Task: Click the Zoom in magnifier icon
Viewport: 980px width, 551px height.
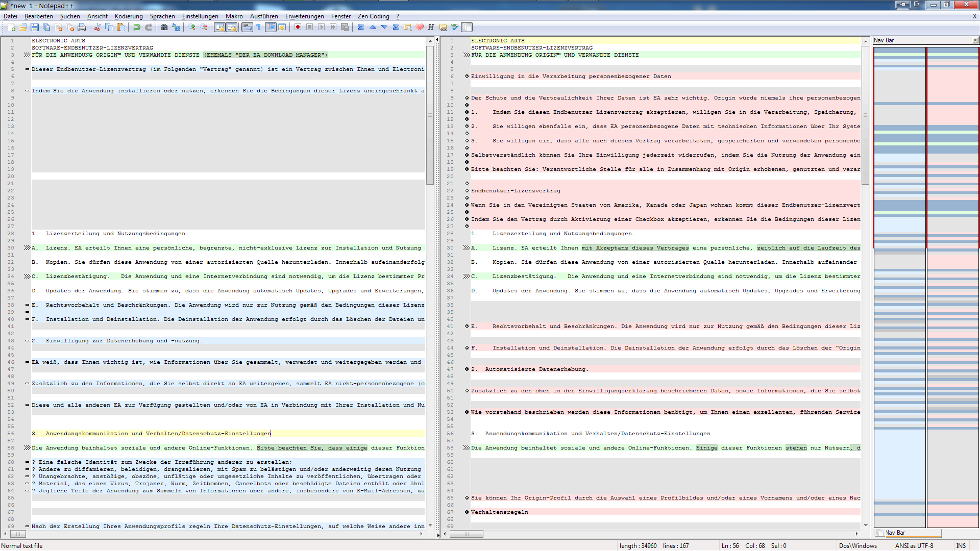Action: click(192, 28)
